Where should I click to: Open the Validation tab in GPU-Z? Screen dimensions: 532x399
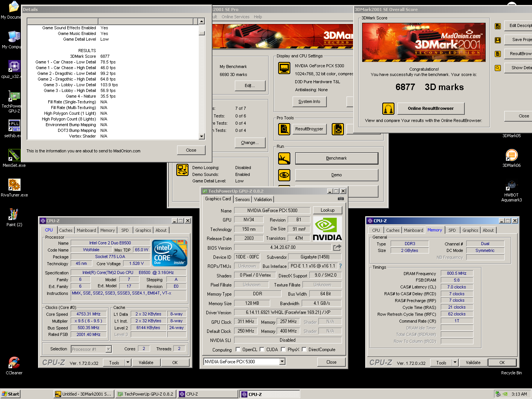click(x=263, y=199)
